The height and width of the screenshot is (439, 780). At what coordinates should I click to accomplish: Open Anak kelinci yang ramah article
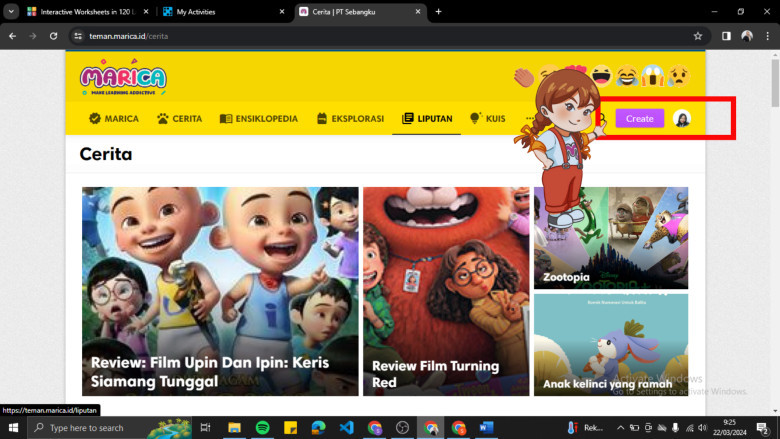click(611, 345)
